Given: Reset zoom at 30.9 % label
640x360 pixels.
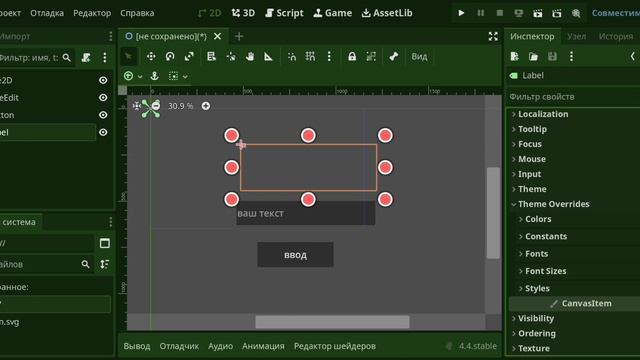Looking at the screenshot, I should [180, 106].
